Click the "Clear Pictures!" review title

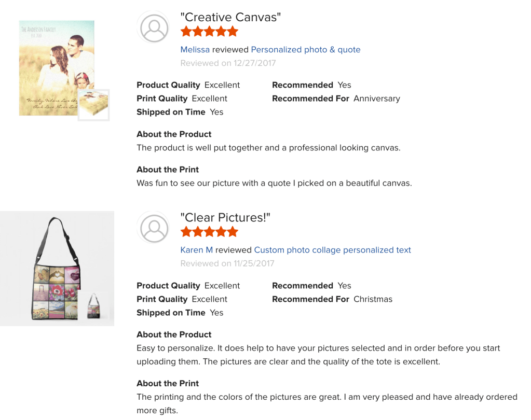pos(225,217)
